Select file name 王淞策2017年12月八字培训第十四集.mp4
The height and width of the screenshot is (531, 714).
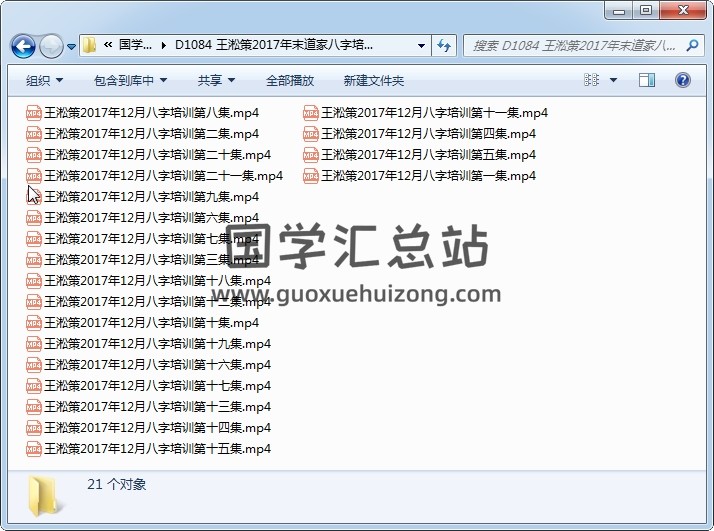point(158,428)
